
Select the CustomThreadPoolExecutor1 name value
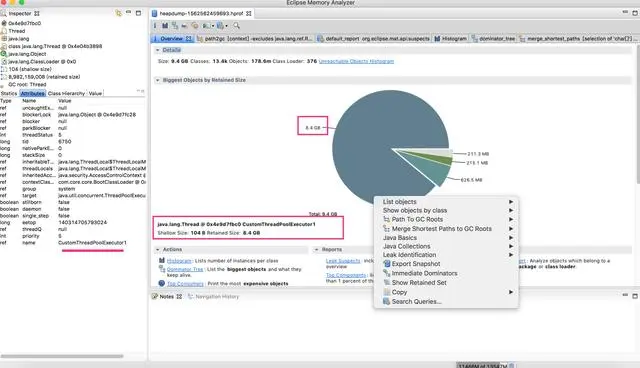[92, 243]
